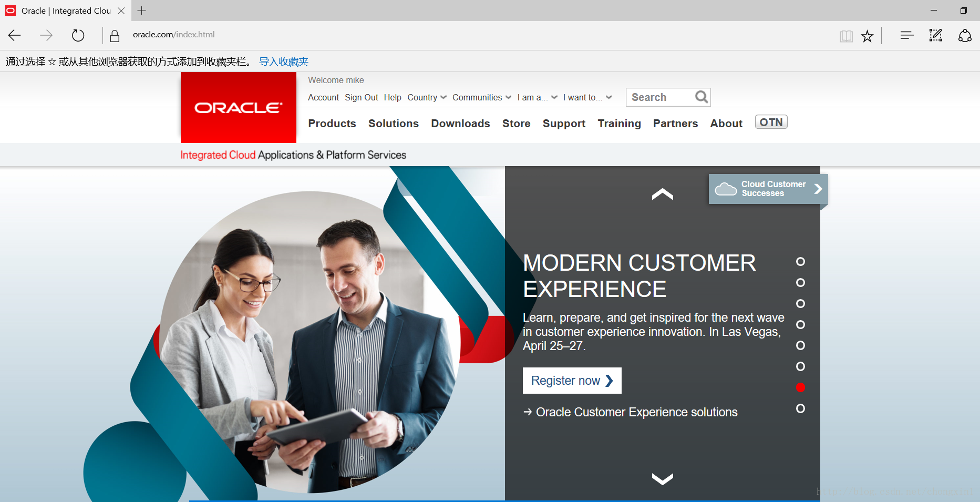
Task: Select the fifth carousel dot
Action: [x=800, y=345]
